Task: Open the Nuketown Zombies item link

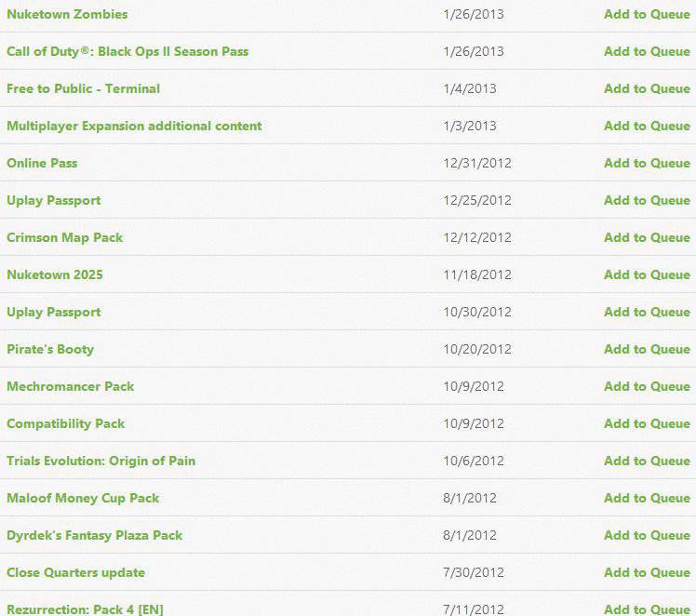Action: pyautogui.click(x=67, y=14)
